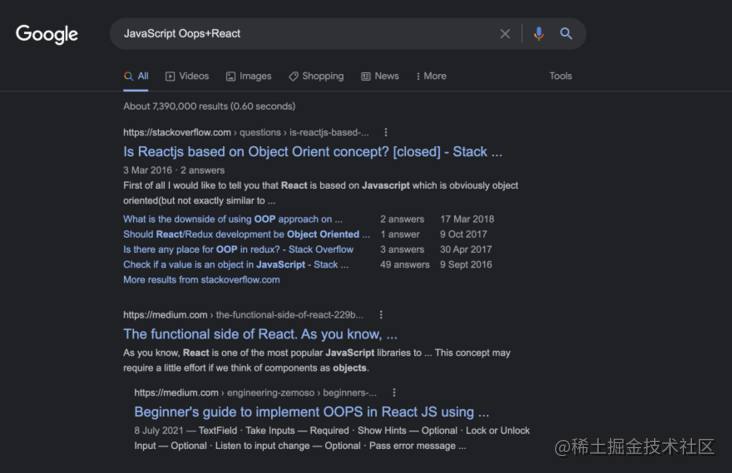
Task: Switch to the News tab
Action: click(380, 76)
